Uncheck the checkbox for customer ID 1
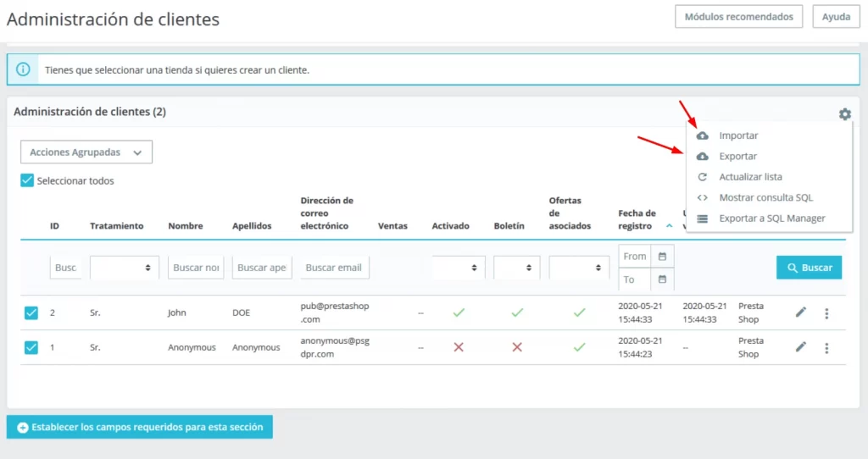 click(31, 347)
